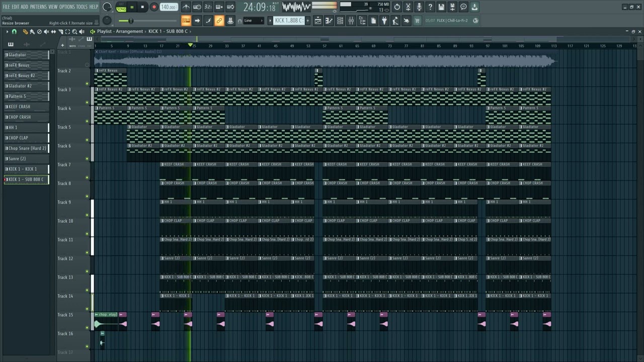The image size is (644, 362).
Task: Click the microphone one-click recording icon
Action: [x=419, y=7]
